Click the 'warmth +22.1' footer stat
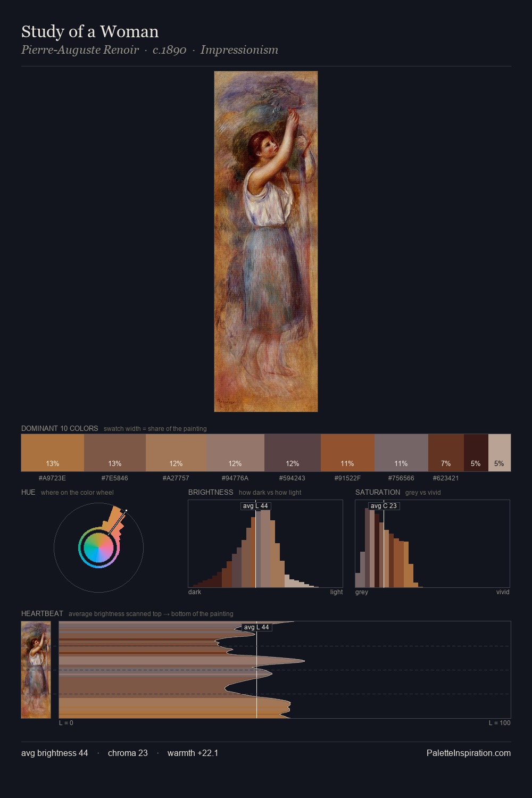Viewport: 532px width, 798px height. [193, 753]
